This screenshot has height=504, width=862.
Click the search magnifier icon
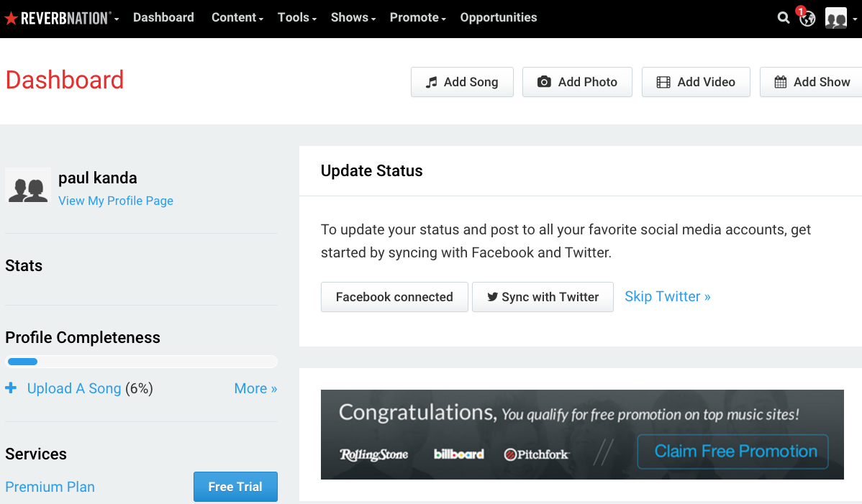(x=784, y=18)
